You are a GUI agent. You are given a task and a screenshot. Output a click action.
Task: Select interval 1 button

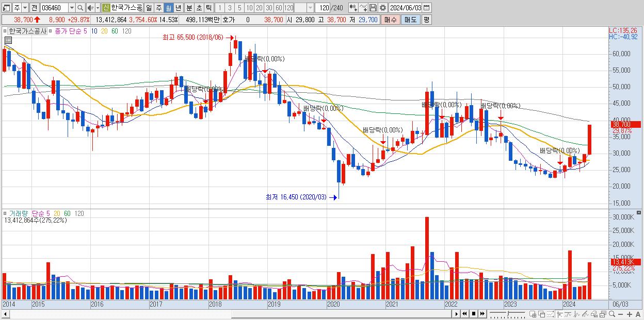[x=220, y=8]
